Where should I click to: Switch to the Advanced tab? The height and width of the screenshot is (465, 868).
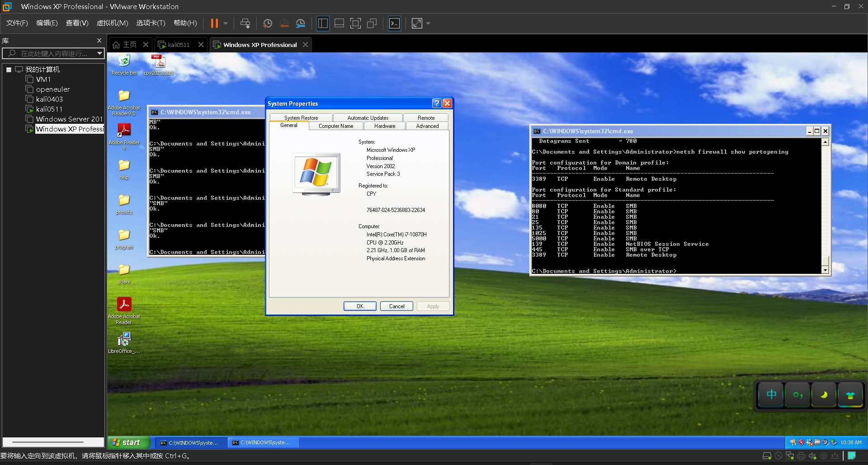pyautogui.click(x=427, y=126)
